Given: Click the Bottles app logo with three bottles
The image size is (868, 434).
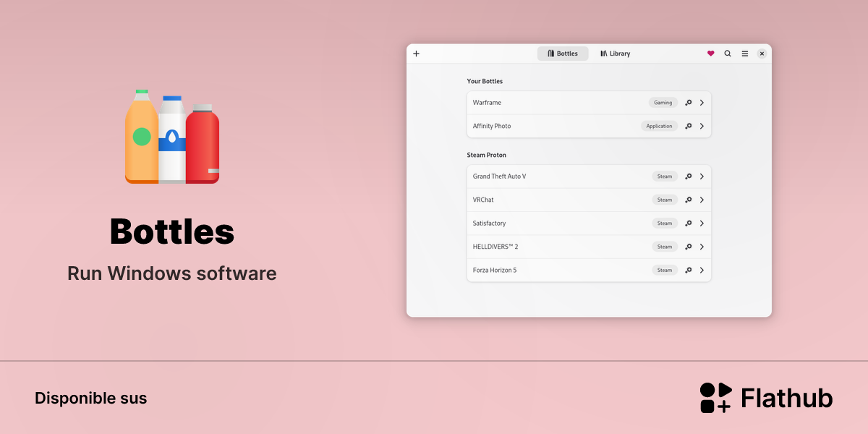Looking at the screenshot, I should 172,137.
